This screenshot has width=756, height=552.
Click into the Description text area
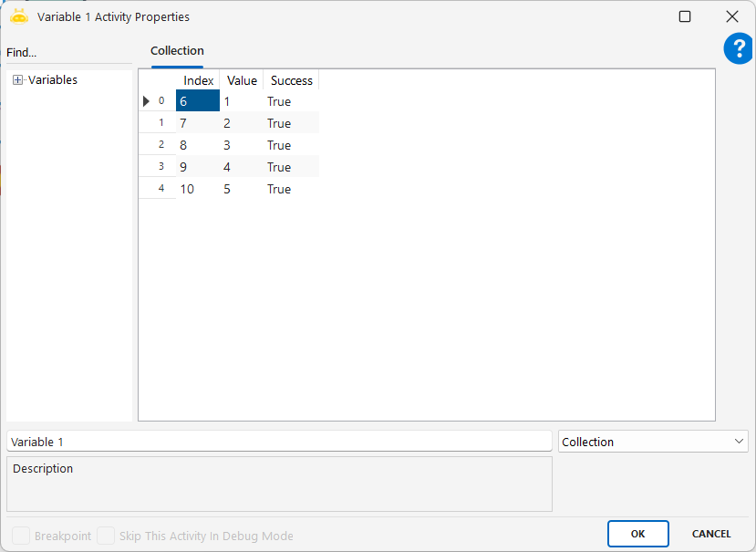point(278,484)
